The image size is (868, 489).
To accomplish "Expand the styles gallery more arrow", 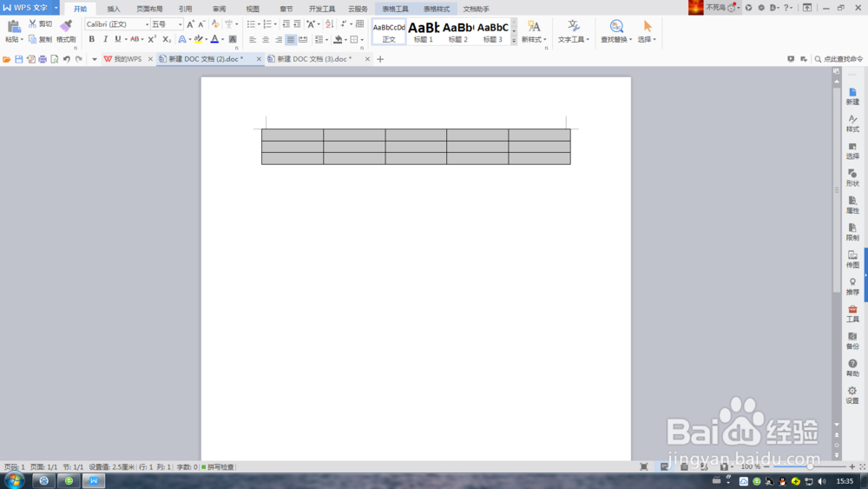I will click(x=514, y=41).
